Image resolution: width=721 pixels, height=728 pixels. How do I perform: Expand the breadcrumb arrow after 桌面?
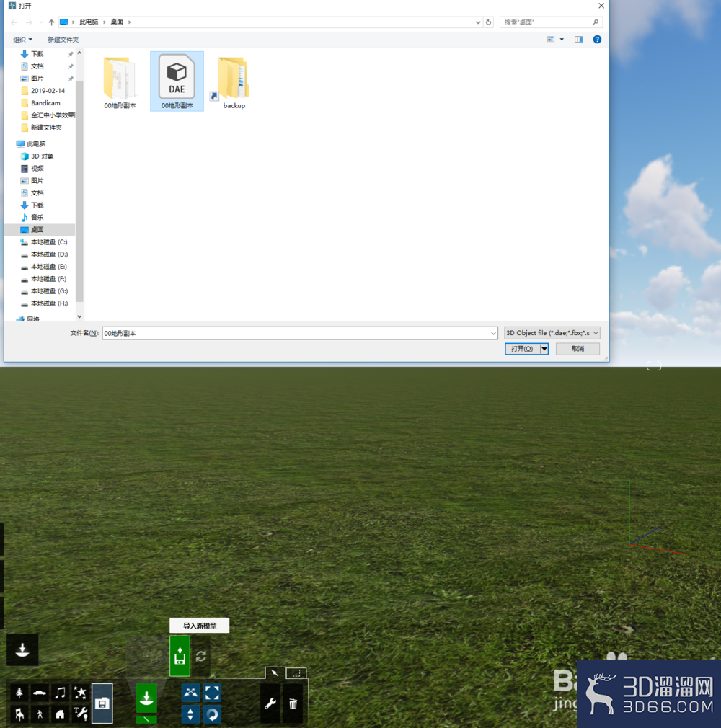129,22
